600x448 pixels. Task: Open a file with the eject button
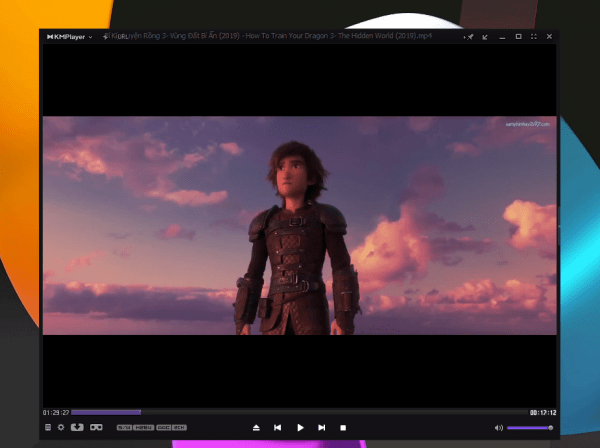click(256, 428)
